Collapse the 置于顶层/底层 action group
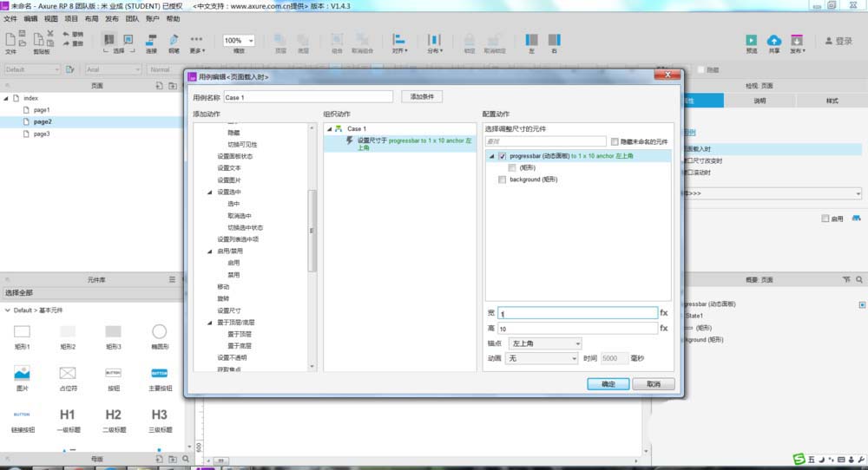The height and width of the screenshot is (470, 868). [x=210, y=323]
